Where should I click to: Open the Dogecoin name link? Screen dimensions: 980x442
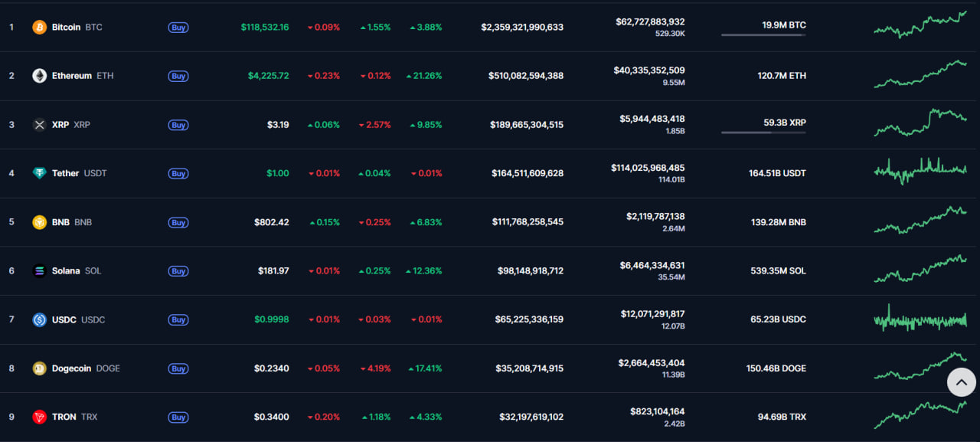71,368
